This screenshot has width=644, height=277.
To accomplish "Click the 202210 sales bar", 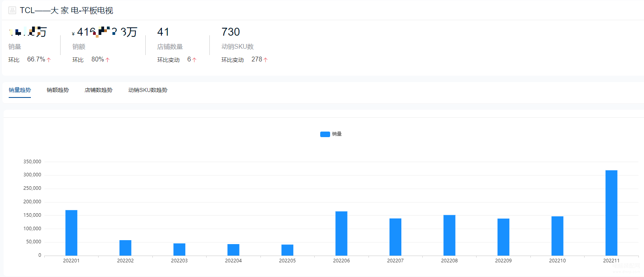I will (x=557, y=236).
